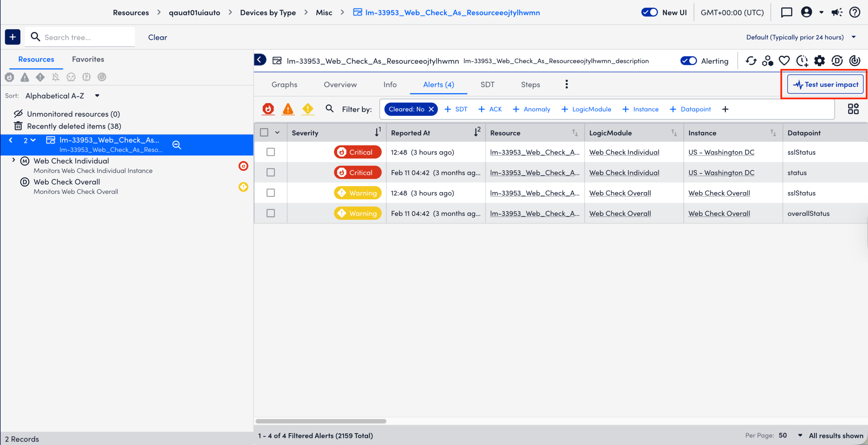
Task: Click the additional-filter plus icon
Action: pos(725,109)
